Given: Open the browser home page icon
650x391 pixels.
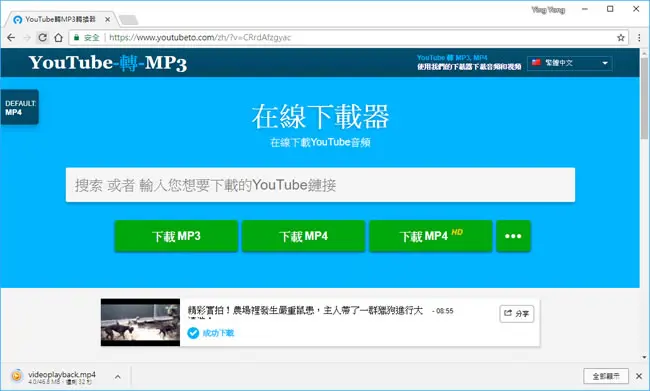Looking at the screenshot, I should pos(58,38).
